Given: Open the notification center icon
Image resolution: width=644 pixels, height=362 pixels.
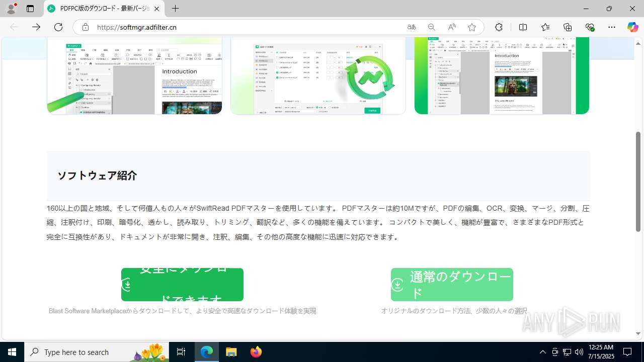Looking at the screenshot, I should (627, 352).
